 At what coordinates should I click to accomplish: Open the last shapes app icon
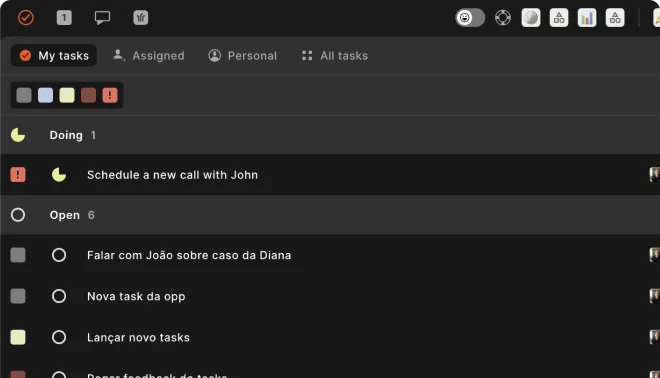click(x=615, y=18)
